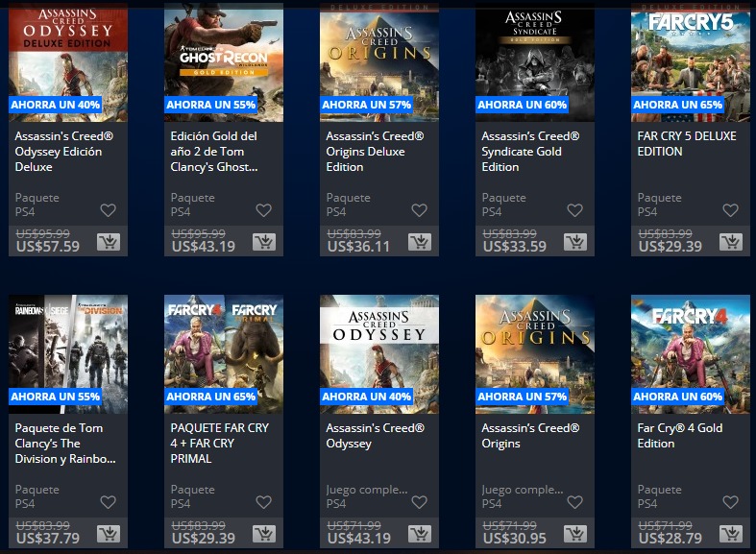
Task: Open Far Cry 5 cover thumbnail
Action: coord(691,62)
